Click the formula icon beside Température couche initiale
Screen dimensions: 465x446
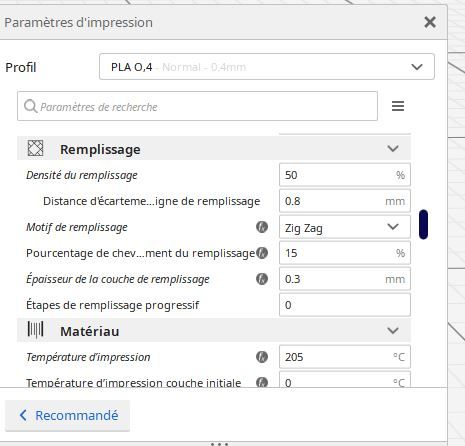pos(262,382)
